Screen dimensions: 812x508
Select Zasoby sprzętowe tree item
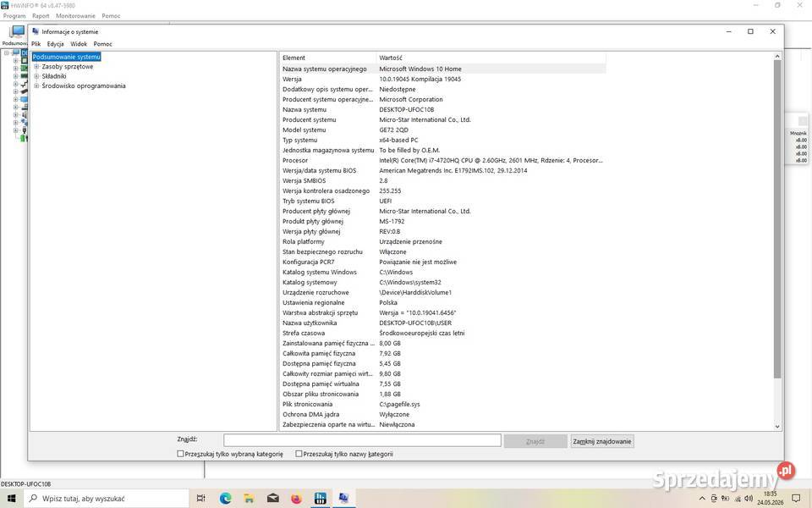pyautogui.click(x=68, y=66)
